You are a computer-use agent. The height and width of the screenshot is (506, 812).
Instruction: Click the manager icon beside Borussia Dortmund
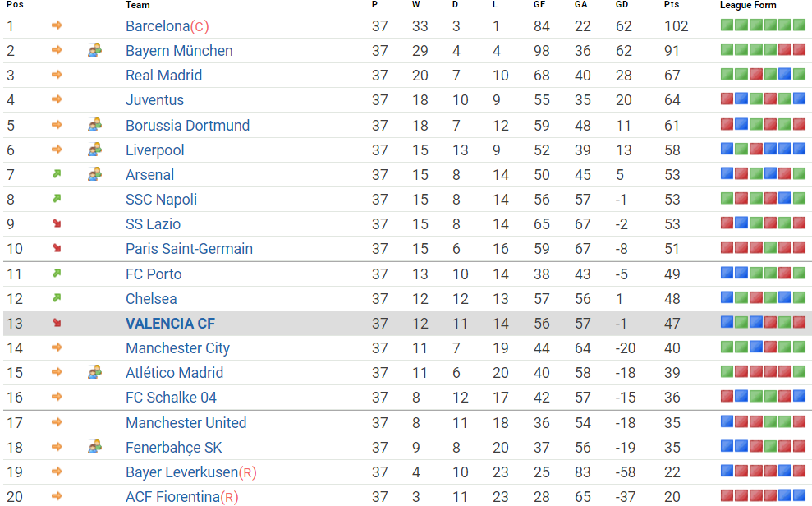[95, 125]
